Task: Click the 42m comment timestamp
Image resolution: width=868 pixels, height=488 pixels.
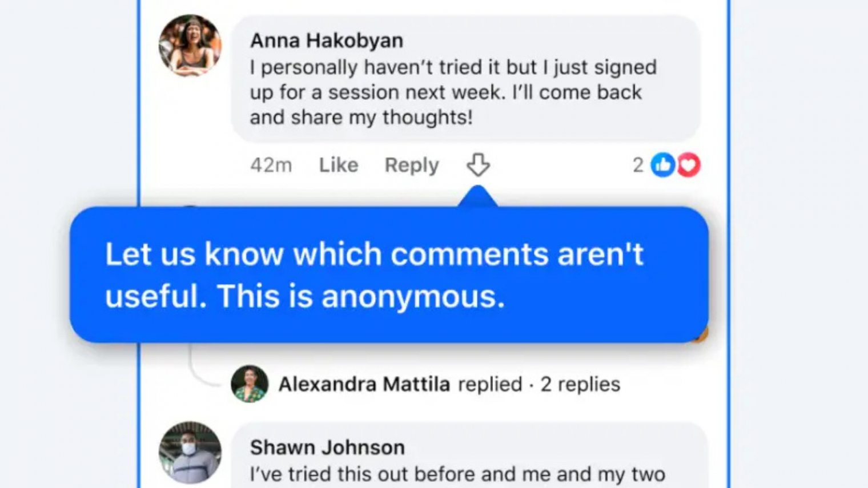Action: [x=271, y=165]
